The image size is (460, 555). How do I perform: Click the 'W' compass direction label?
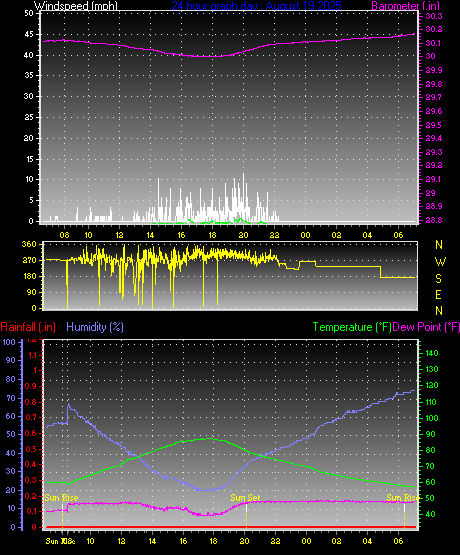coord(440,262)
